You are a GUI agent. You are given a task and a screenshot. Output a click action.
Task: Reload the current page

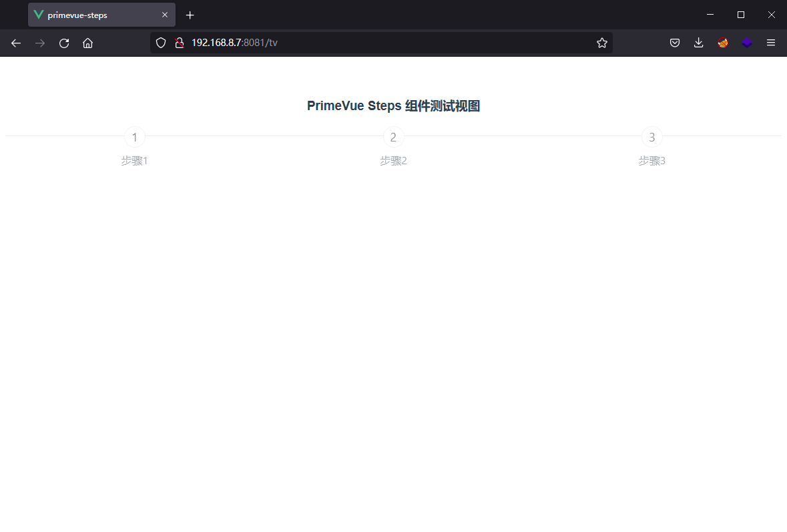coord(64,43)
